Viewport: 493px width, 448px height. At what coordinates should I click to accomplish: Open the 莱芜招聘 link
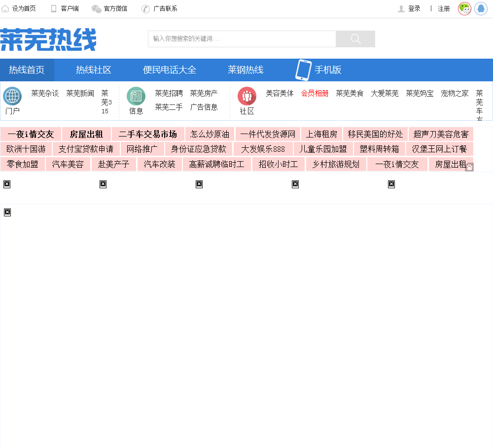tap(169, 93)
